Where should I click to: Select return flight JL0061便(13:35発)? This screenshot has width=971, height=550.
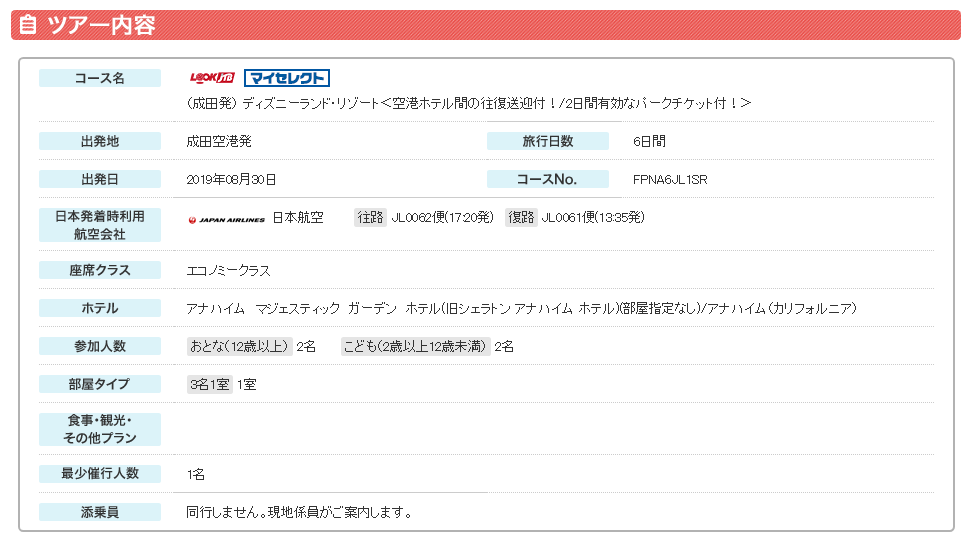click(593, 217)
